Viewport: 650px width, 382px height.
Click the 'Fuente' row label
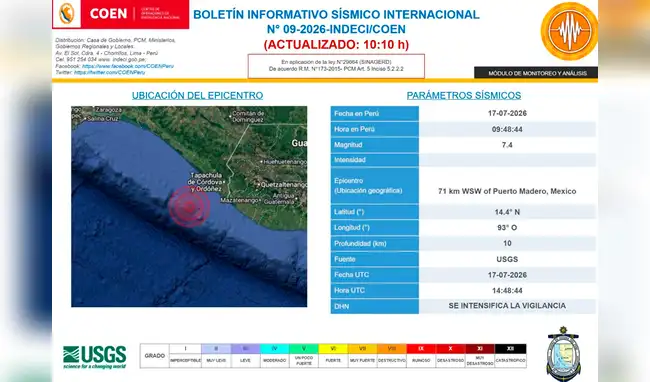(x=345, y=259)
